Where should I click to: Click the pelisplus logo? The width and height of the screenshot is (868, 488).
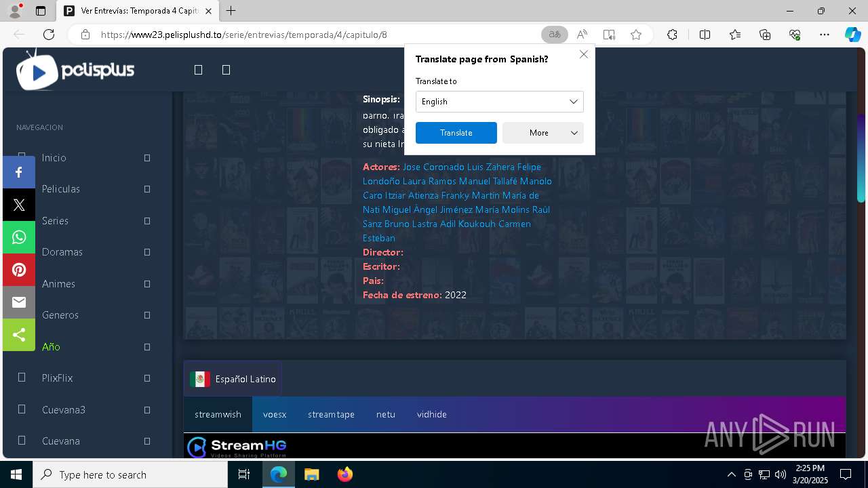point(75,70)
